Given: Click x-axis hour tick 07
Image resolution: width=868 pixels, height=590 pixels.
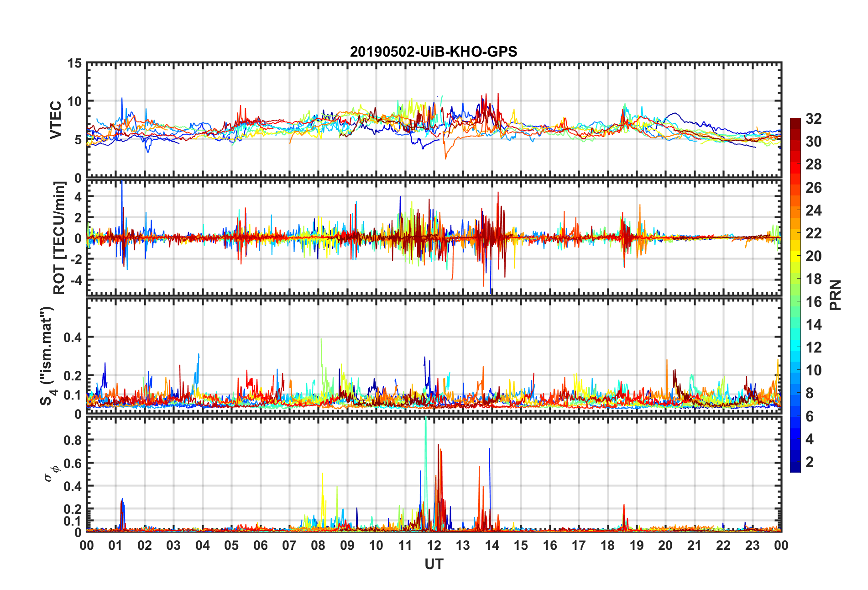Looking at the screenshot, I should (289, 545).
